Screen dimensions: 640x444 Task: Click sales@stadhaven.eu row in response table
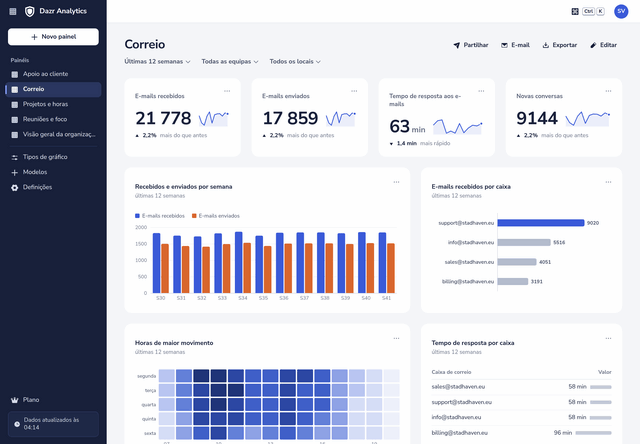tap(521, 387)
